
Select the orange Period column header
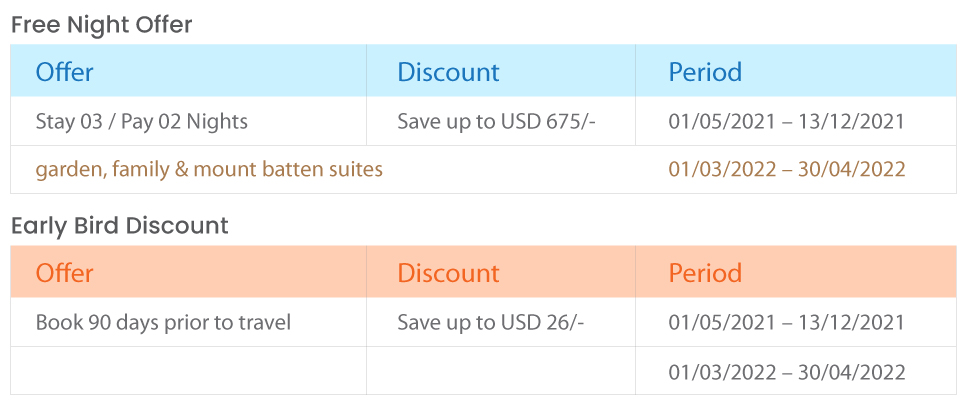[705, 273]
